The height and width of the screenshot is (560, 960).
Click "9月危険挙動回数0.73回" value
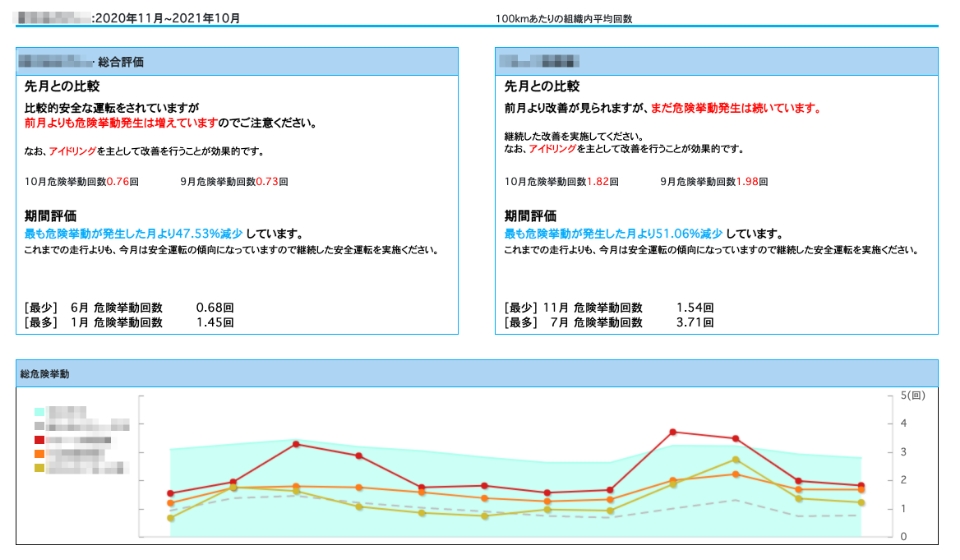(234, 182)
